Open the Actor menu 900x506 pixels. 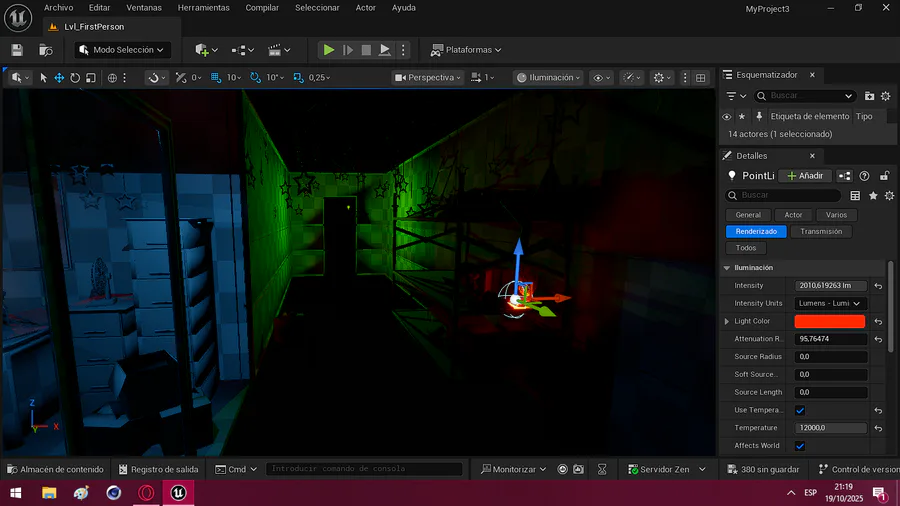366,7
